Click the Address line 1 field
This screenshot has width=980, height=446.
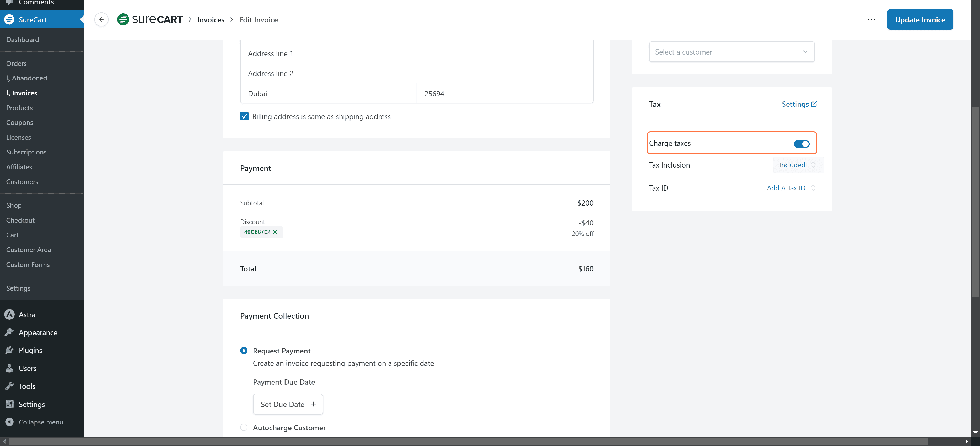(417, 54)
